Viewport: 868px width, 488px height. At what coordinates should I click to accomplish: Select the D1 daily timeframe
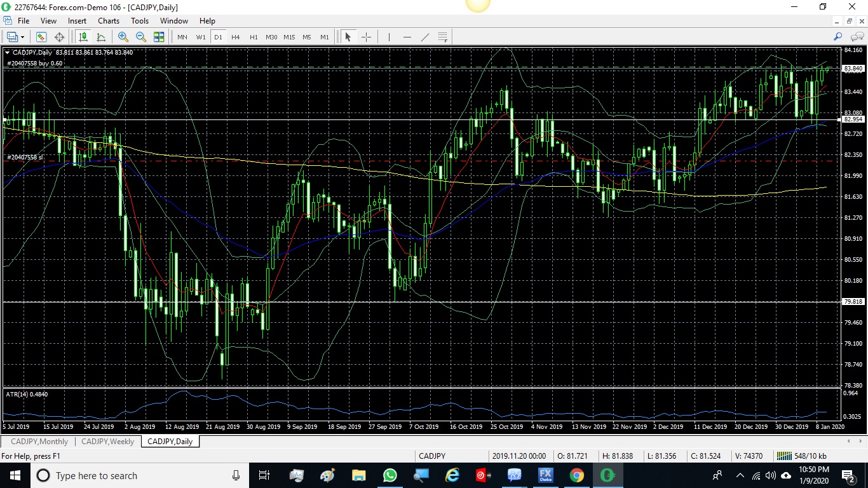tap(218, 37)
